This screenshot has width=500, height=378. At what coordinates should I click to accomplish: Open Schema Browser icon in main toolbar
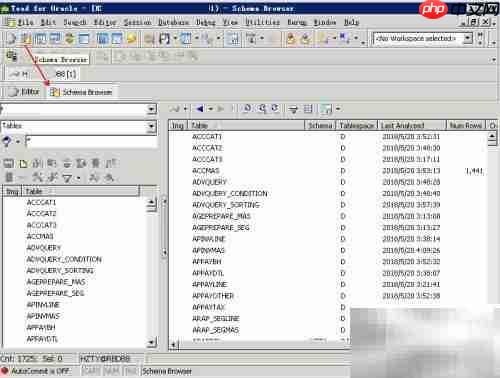pos(26,39)
